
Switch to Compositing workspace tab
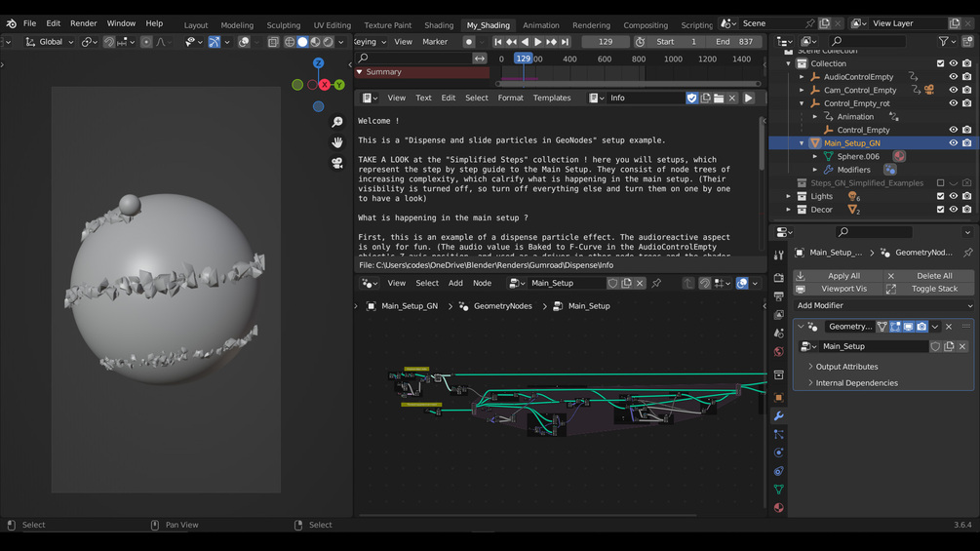tap(645, 25)
